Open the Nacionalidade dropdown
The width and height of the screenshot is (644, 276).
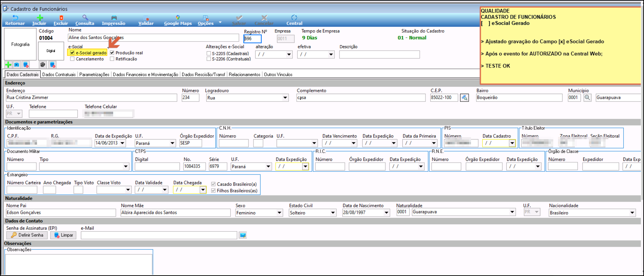tap(632, 213)
